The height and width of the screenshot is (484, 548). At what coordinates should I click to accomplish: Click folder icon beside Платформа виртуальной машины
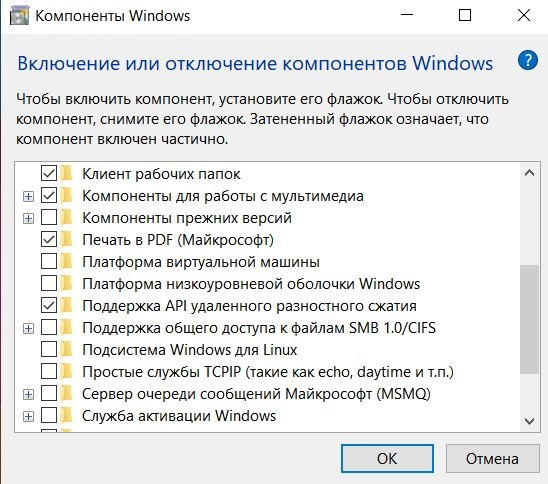(x=66, y=261)
